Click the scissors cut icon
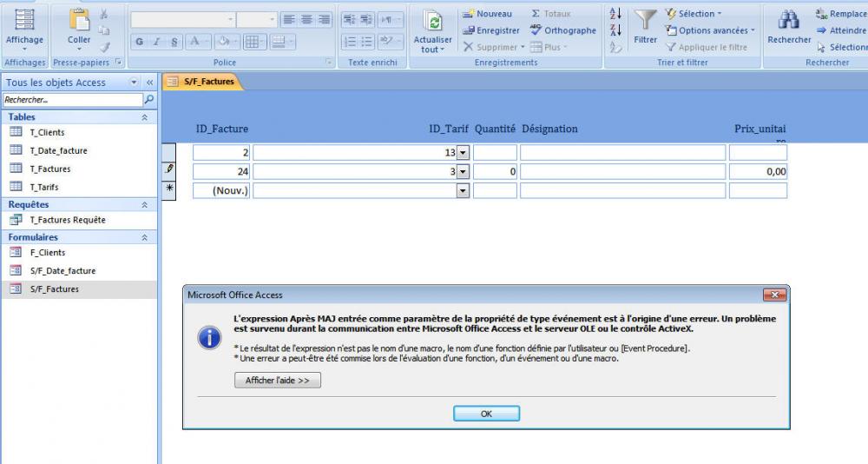Screen dimensions: 868x464 tap(104, 13)
